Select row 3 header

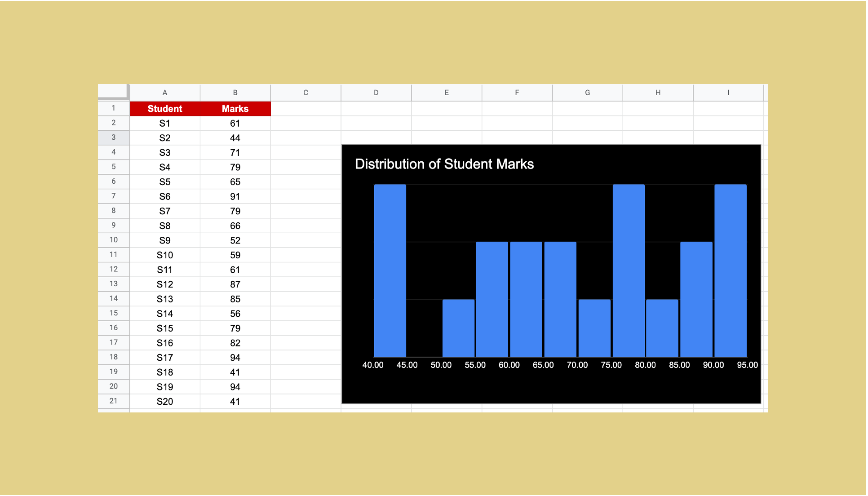pos(114,137)
